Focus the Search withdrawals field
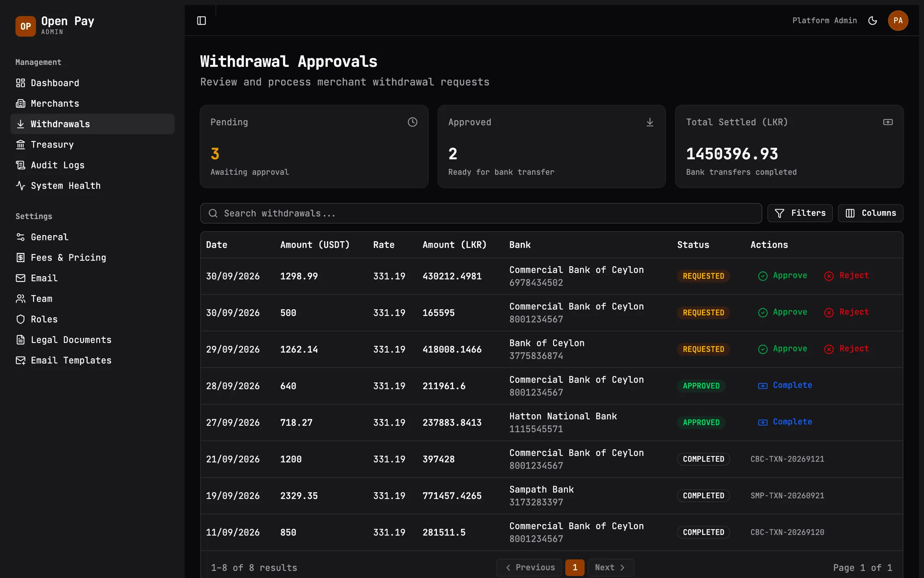The width and height of the screenshot is (924, 578). (x=481, y=214)
